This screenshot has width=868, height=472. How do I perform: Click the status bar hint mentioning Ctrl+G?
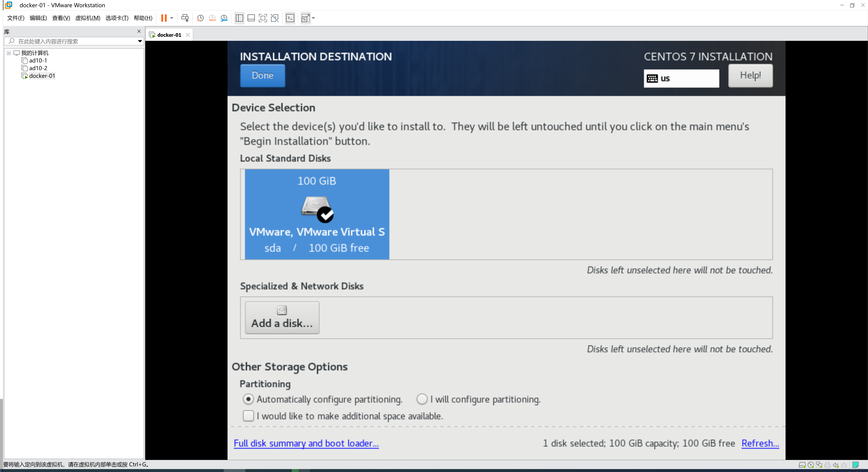pos(76,465)
